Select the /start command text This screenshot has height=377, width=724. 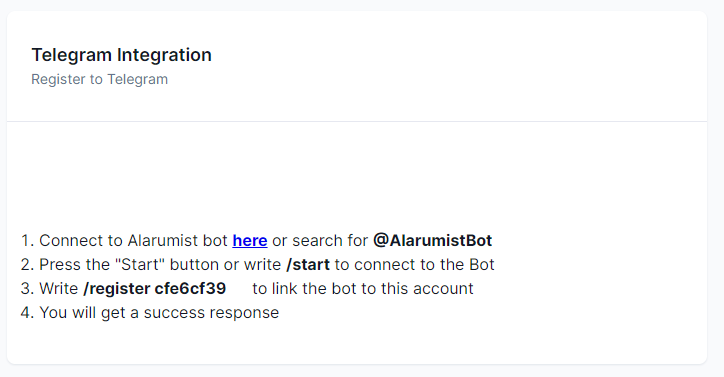(308, 265)
